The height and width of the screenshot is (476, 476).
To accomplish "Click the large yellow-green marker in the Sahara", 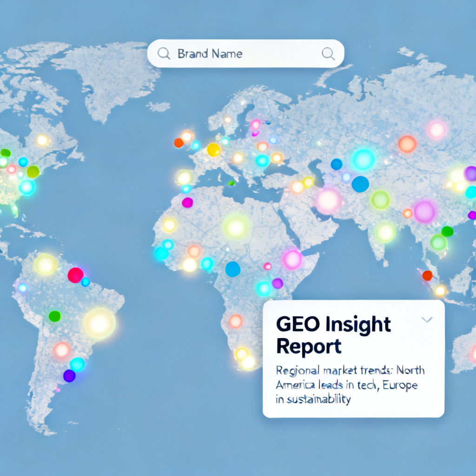I will [236, 227].
